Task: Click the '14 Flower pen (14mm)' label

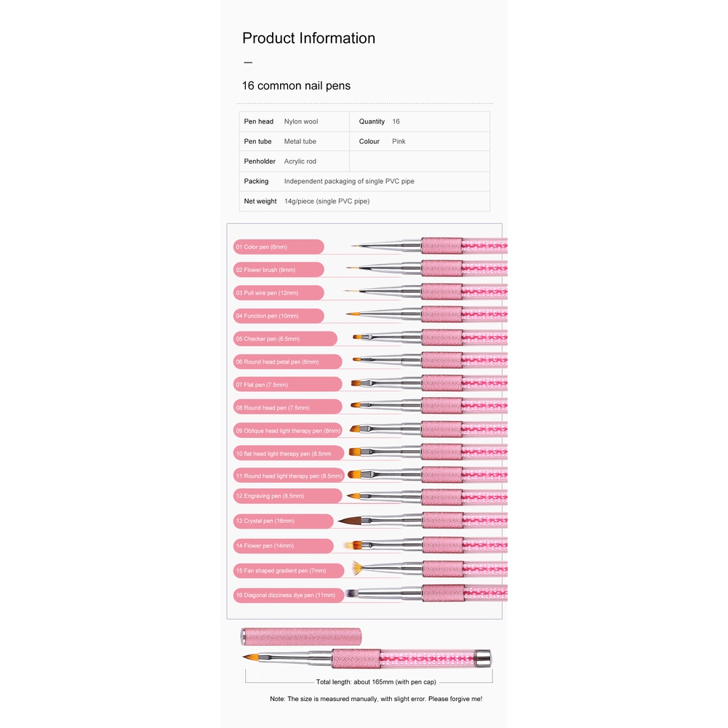Action: coord(264,545)
